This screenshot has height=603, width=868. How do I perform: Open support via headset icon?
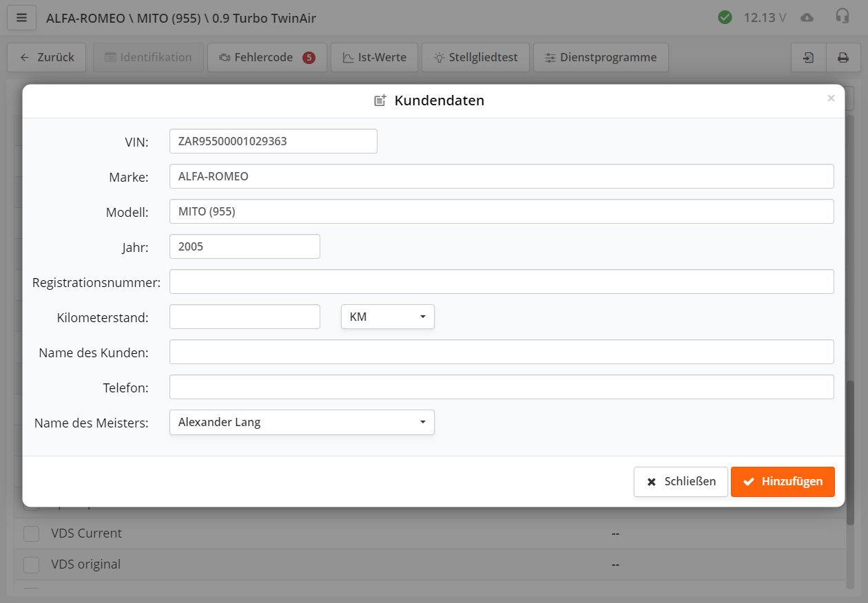tap(842, 17)
